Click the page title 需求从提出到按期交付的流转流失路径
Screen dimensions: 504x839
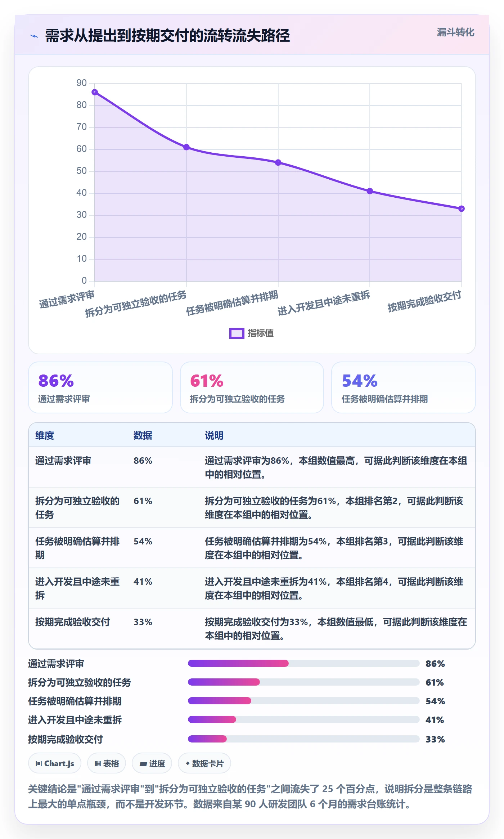167,36
